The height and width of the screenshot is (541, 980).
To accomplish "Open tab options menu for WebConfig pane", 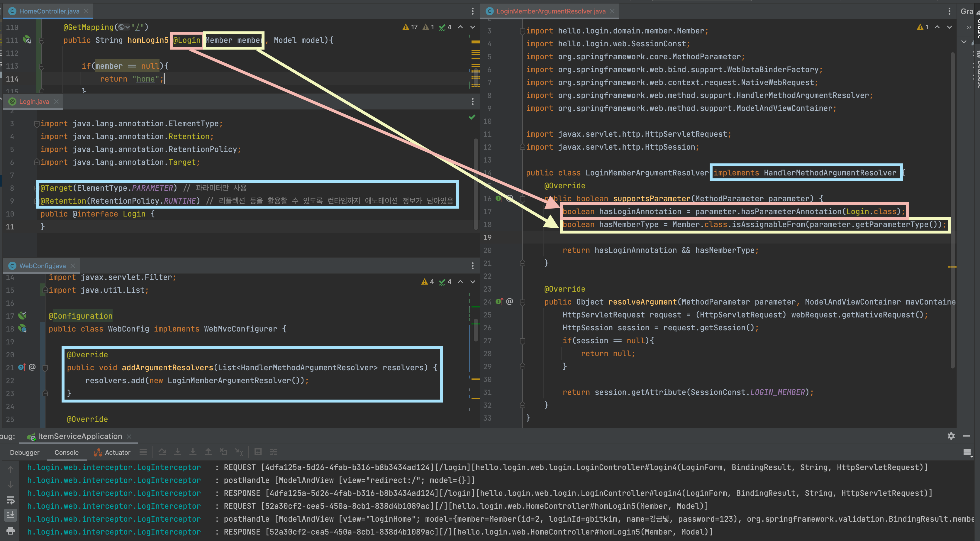I will point(472,266).
